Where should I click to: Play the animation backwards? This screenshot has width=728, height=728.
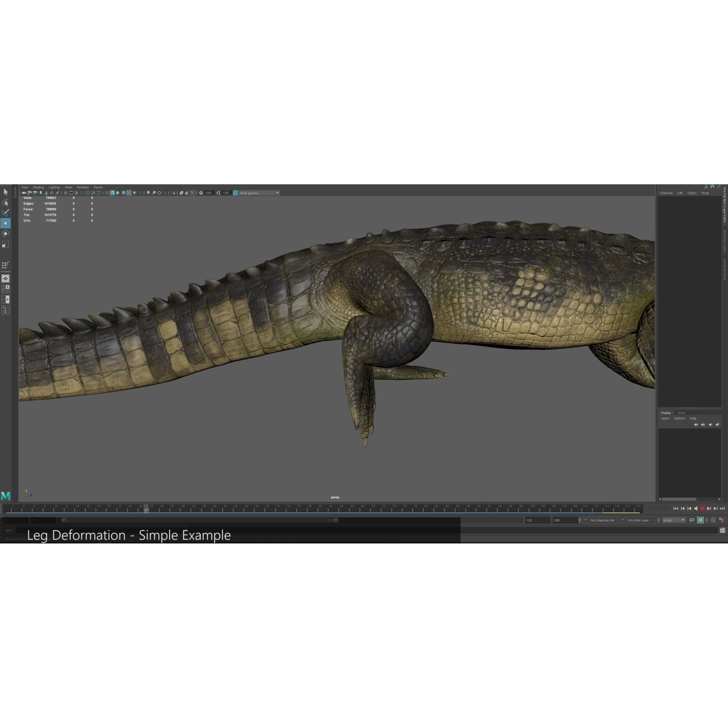(x=696, y=509)
